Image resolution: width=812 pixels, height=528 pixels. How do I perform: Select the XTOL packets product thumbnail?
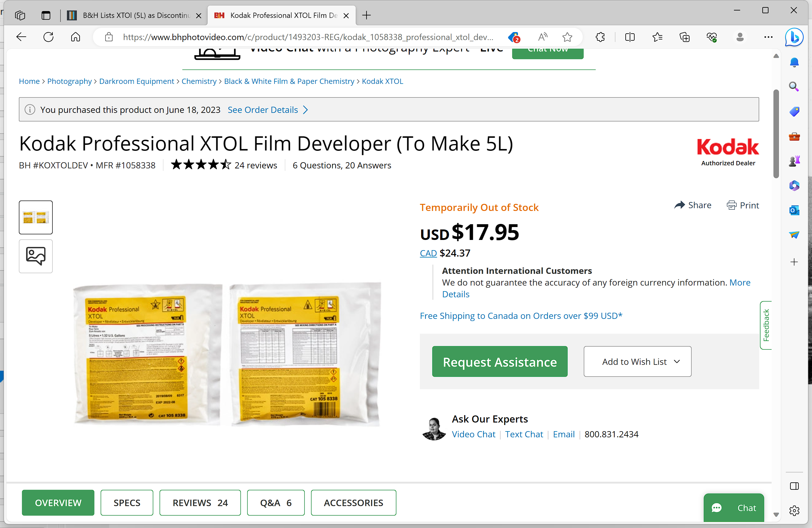pyautogui.click(x=36, y=217)
